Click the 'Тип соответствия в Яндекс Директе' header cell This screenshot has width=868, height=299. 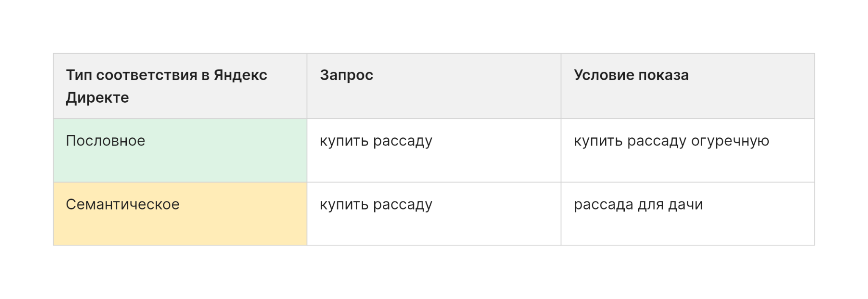tap(180, 86)
